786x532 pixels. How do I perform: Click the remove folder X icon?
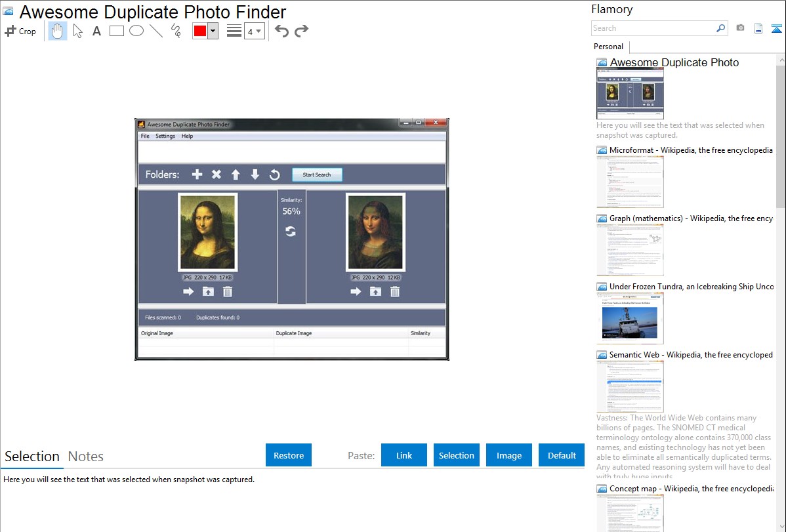click(x=216, y=174)
